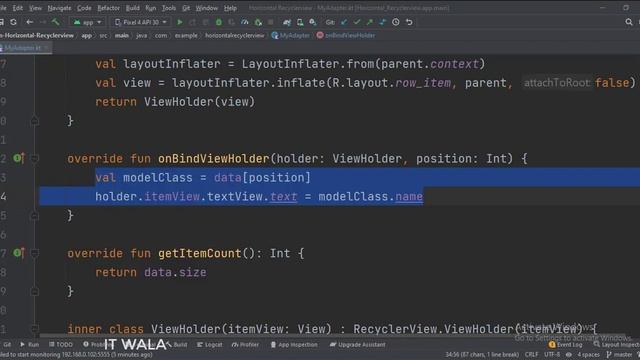Click fold end marker after return ViewHolder(view)
Screen dimensions: 640x360
click(x=35, y=120)
